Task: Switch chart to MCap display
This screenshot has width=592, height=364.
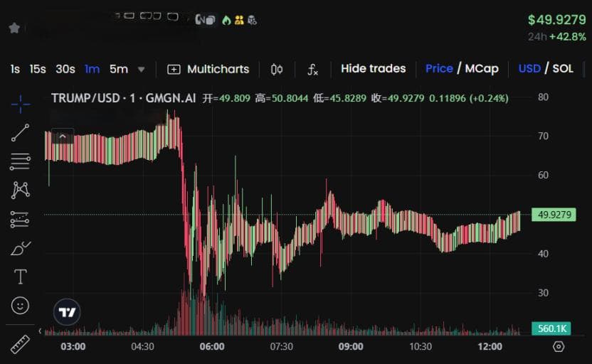Action: click(482, 69)
